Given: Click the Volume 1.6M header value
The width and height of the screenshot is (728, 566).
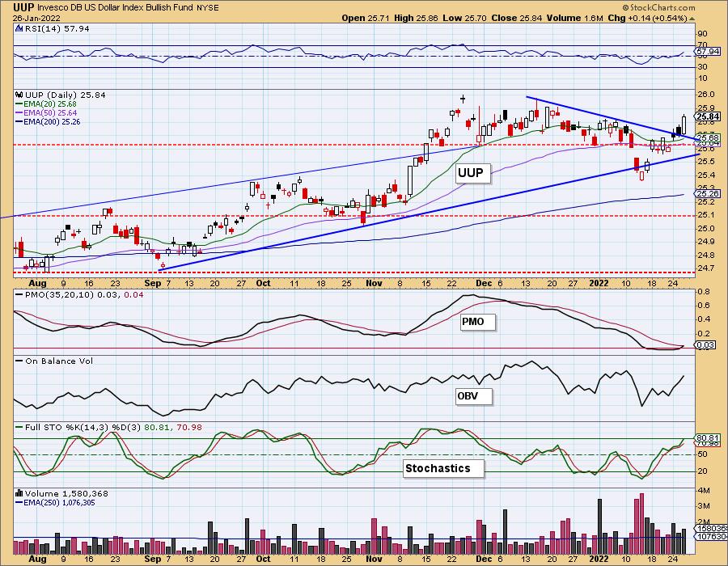Looking at the screenshot, I should point(574,18).
